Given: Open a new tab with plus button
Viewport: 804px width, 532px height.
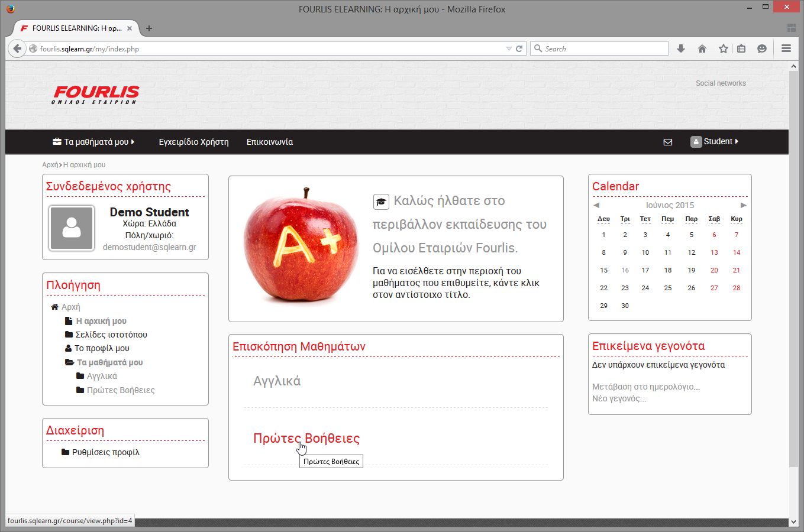Looking at the screenshot, I should (x=149, y=28).
